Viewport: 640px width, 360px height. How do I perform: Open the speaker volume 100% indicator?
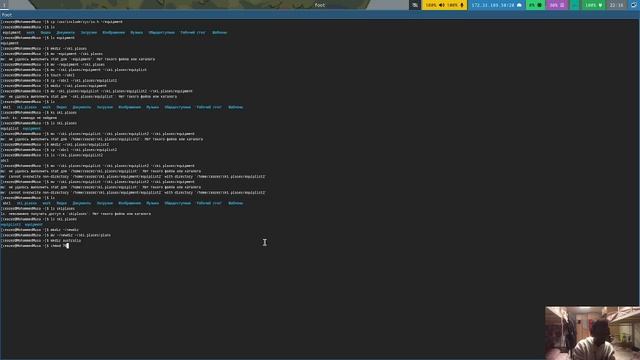[435, 5]
